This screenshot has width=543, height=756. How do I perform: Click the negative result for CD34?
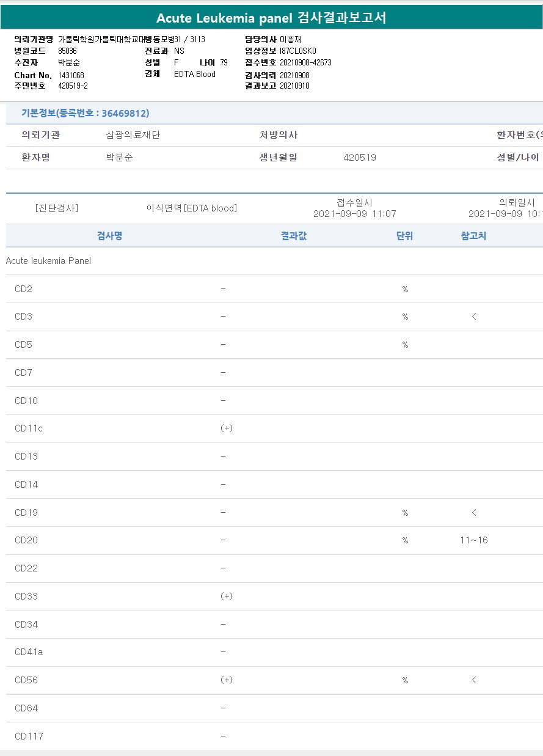tap(223, 625)
